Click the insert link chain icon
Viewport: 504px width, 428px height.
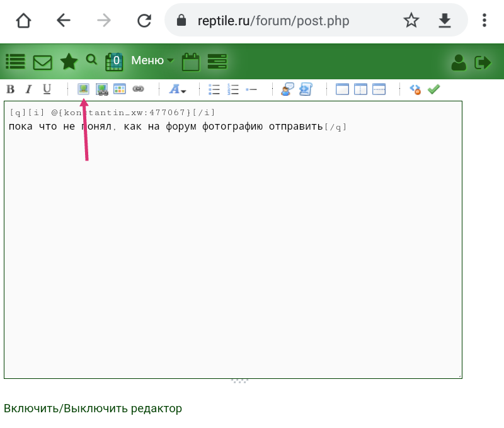click(138, 89)
